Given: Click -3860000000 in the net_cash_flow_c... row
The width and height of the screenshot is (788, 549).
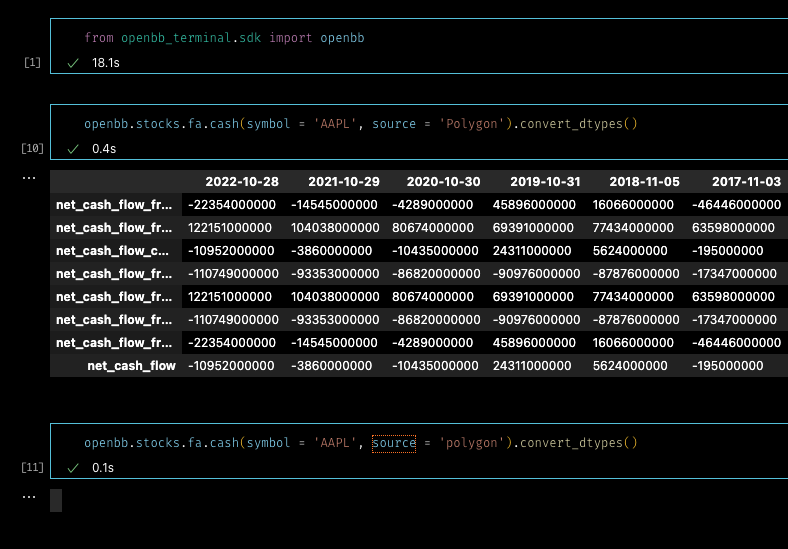Looking at the screenshot, I should click(x=332, y=251).
